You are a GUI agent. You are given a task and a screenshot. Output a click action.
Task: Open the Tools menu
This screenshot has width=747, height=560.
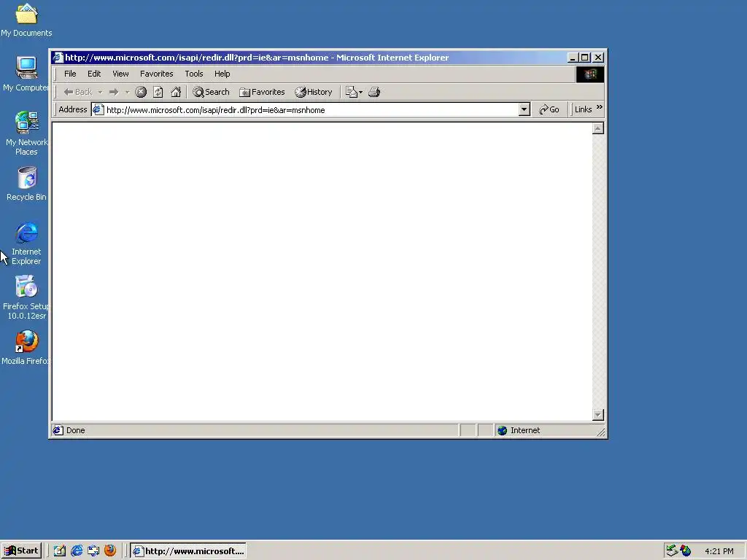click(x=194, y=74)
